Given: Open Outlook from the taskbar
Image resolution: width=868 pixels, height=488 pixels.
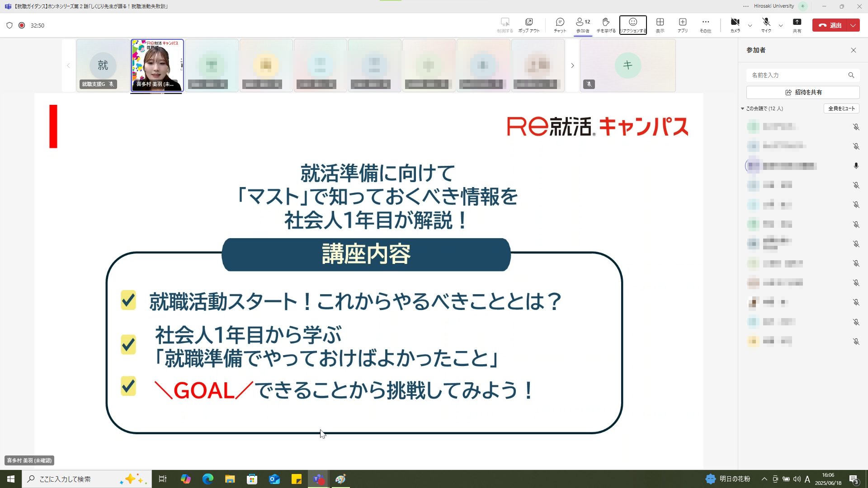Looking at the screenshot, I should 274,479.
